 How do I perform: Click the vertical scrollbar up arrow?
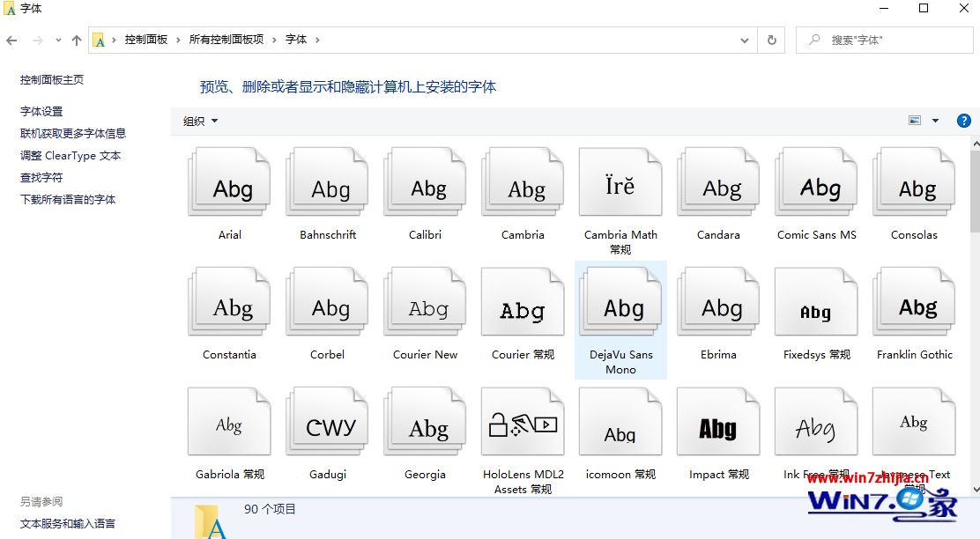[x=975, y=144]
